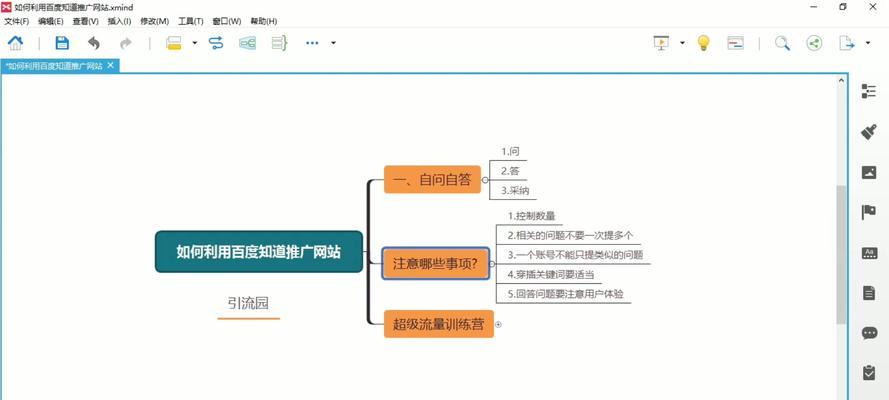The image size is (889, 400).
Task: Open the topic insert dropdown arrow
Action: coord(194,43)
